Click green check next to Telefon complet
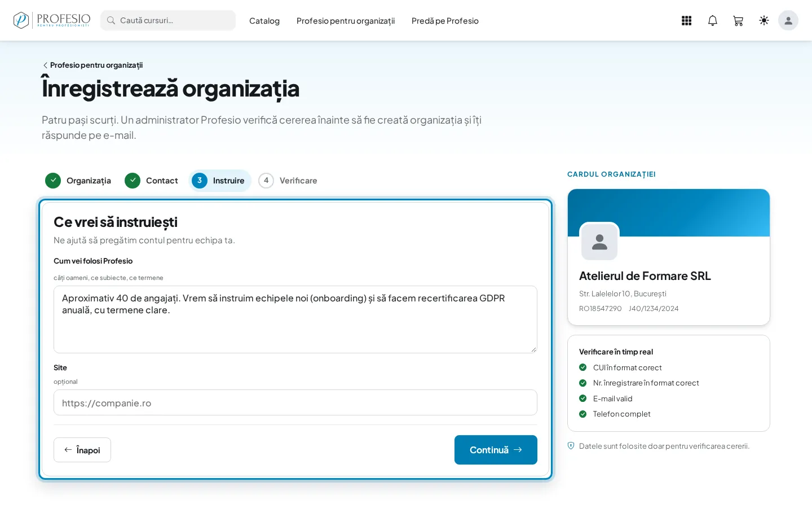Screen dimensions: 812x508 [583, 414]
